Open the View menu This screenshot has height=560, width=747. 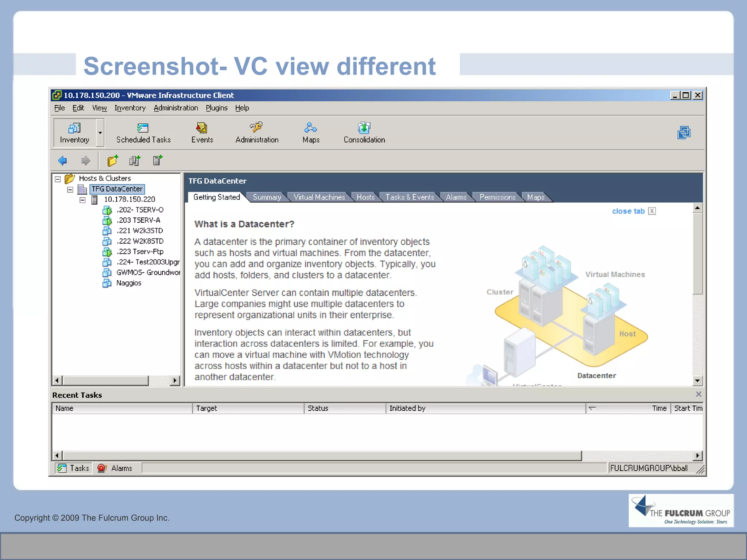point(99,108)
